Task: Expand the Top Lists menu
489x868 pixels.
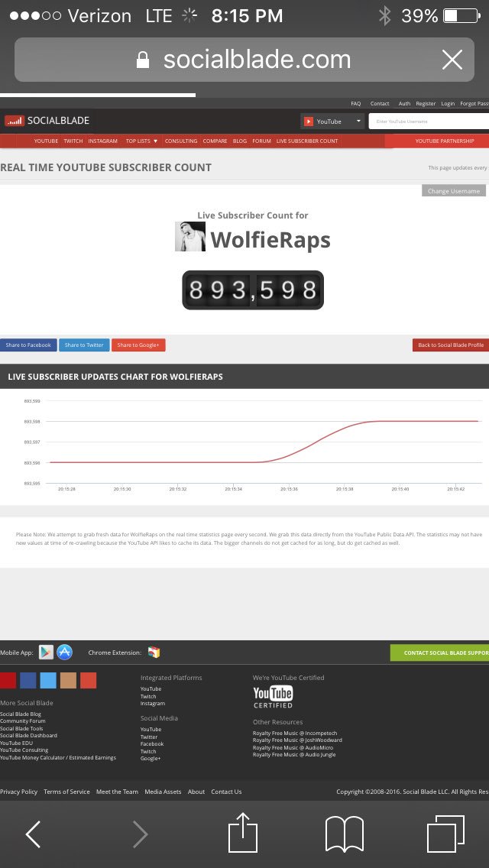Action: pos(142,141)
